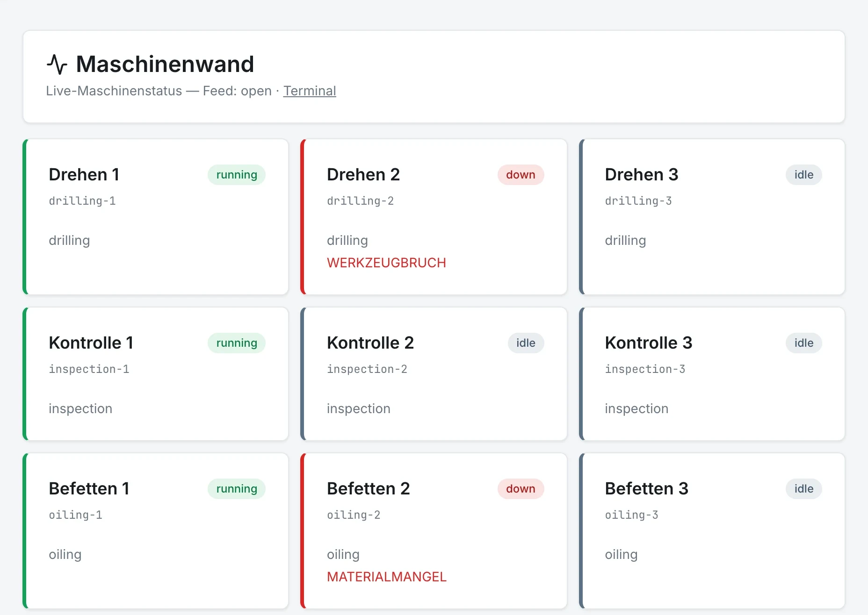
Task: Click the idle badge on Kontrolle 2
Action: pos(526,343)
